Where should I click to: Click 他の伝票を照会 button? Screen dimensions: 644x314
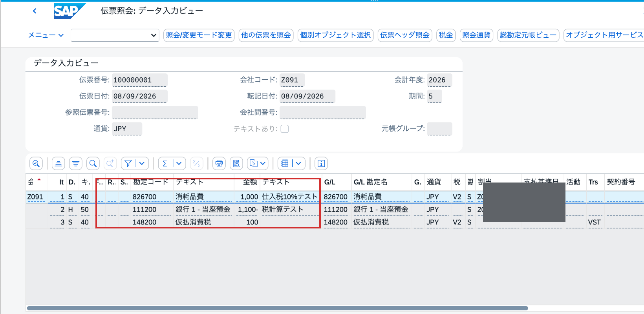coord(266,35)
